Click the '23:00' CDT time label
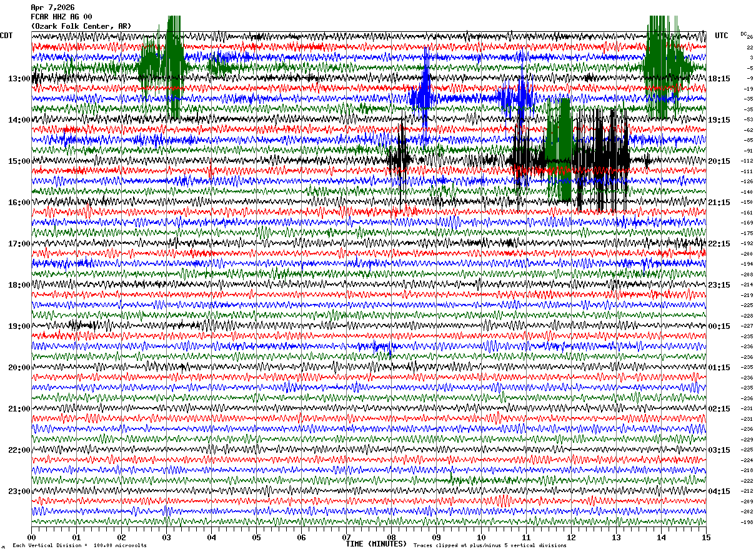This screenshot has height=554, width=756. [x=19, y=491]
